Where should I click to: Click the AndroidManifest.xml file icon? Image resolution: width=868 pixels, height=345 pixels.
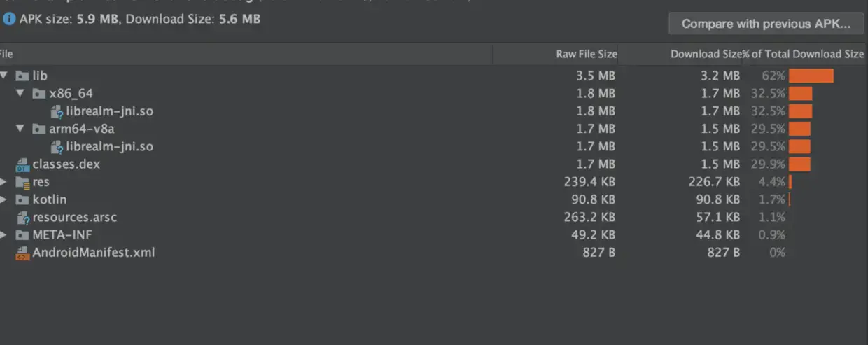click(22, 253)
